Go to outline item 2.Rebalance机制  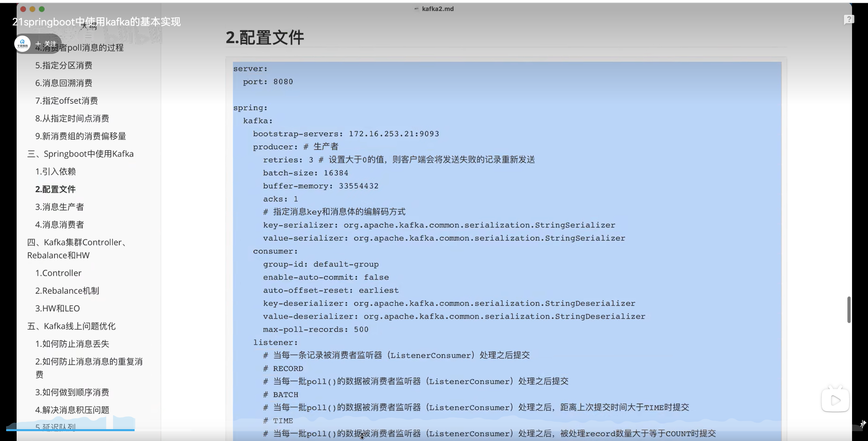pyautogui.click(x=67, y=291)
